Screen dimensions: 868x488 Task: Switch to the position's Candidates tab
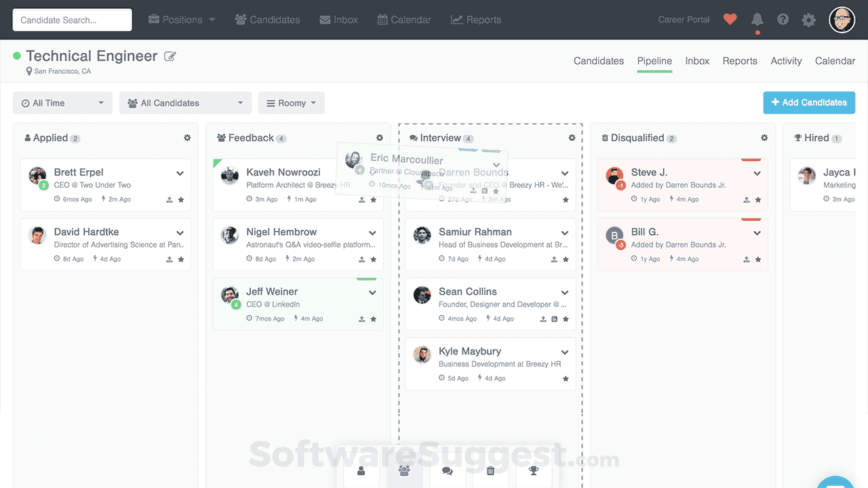(599, 61)
